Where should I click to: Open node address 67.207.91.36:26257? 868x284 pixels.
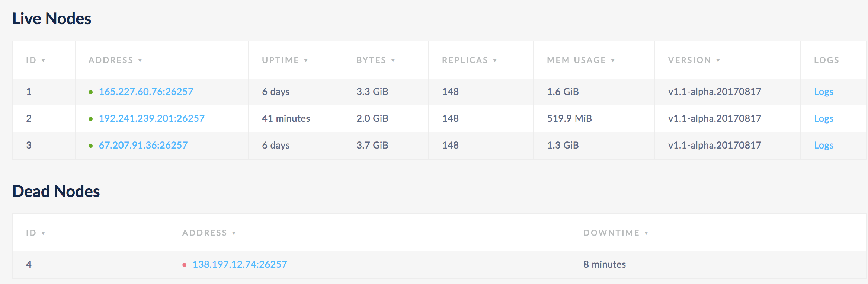[143, 145]
